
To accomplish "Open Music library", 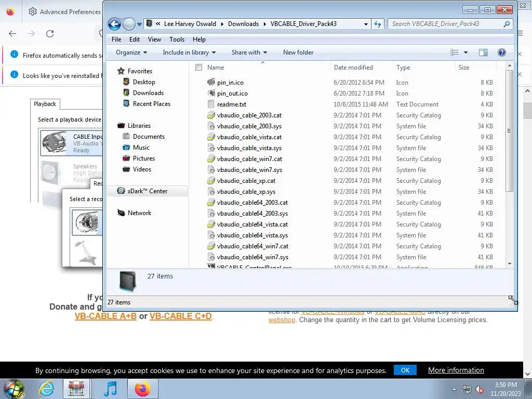I will pos(141,147).
